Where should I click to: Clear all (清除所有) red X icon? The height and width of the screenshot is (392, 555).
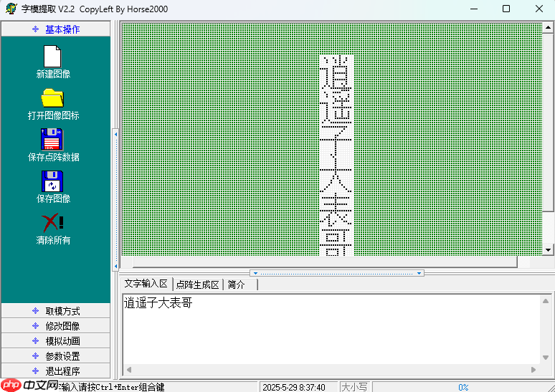tap(53, 222)
